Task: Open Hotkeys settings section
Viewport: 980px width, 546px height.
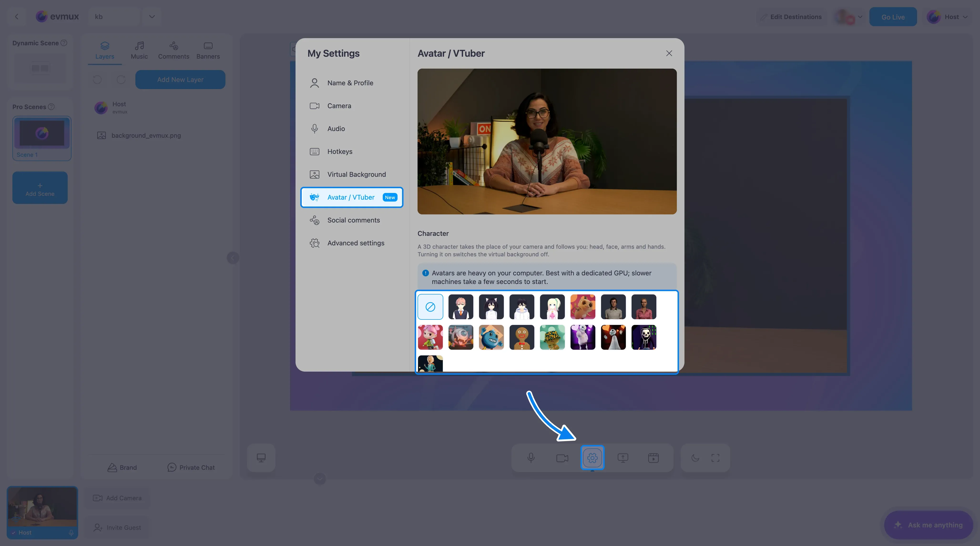Action: click(352, 151)
